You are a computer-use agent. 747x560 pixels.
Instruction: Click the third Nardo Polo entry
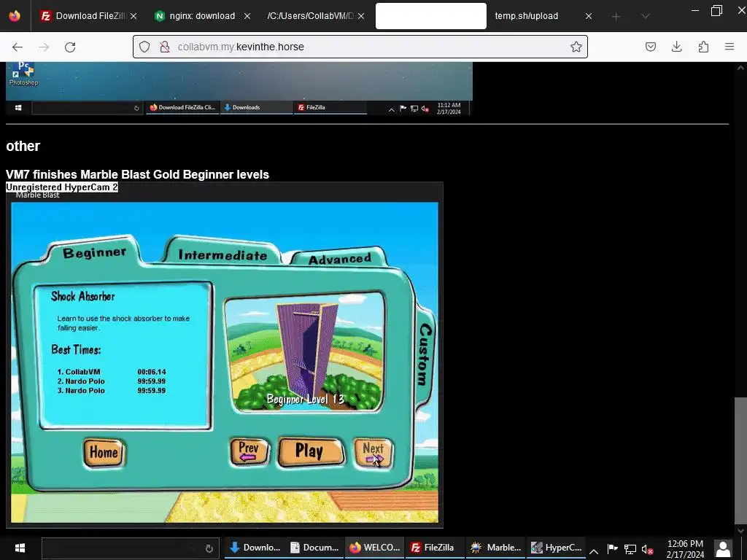tap(112, 391)
